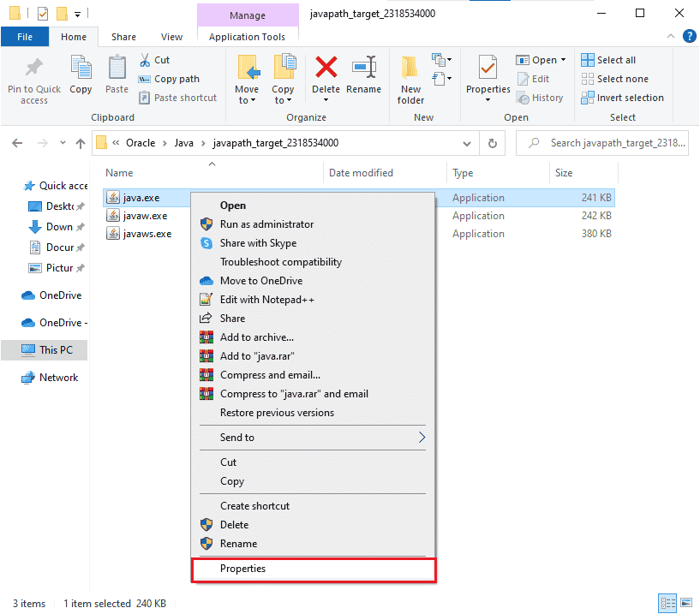This screenshot has height=614, width=700.
Task: Open the Recent locations dropdown arrow
Action: (x=63, y=143)
